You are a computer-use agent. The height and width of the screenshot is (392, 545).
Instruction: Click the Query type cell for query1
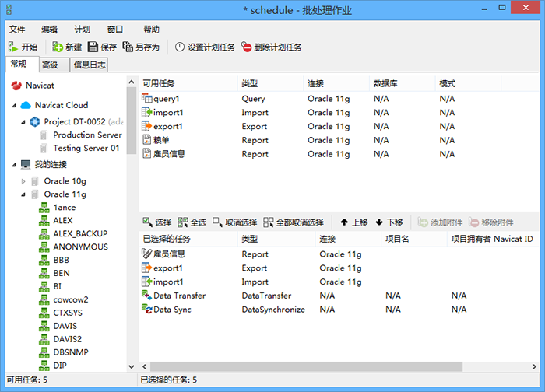tap(253, 99)
